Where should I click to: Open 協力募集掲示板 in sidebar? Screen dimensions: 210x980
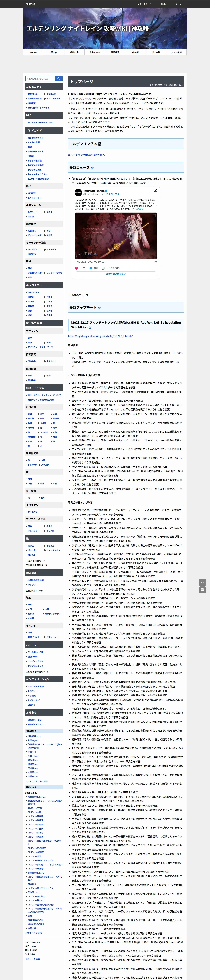coord(35,98)
